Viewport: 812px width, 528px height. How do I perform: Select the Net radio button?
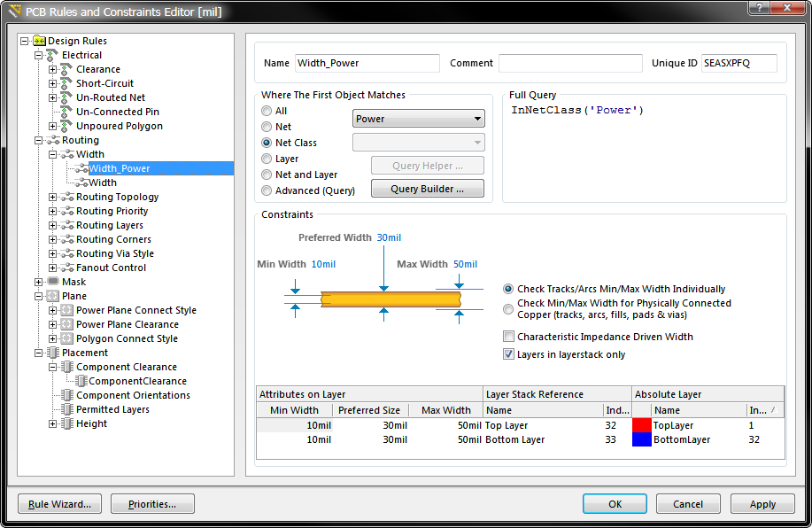point(267,127)
